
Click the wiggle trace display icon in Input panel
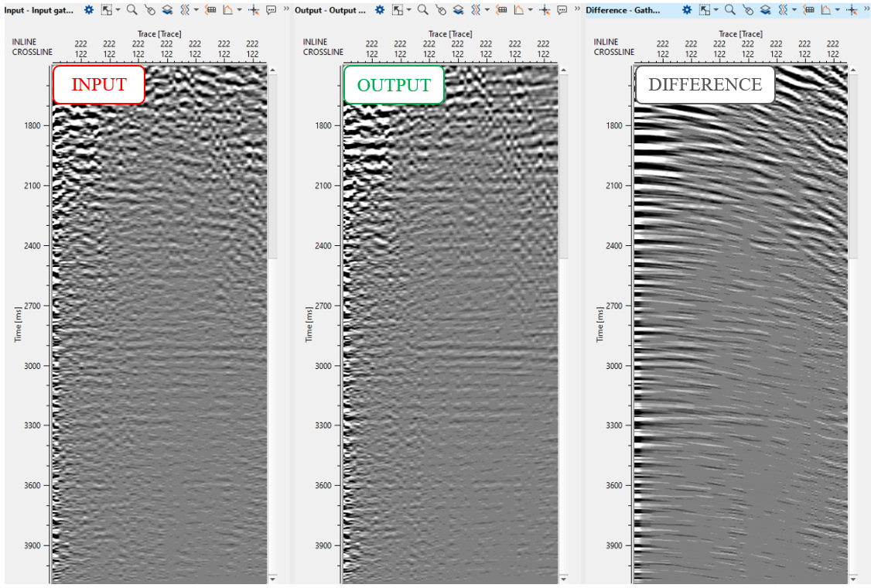coord(185,10)
